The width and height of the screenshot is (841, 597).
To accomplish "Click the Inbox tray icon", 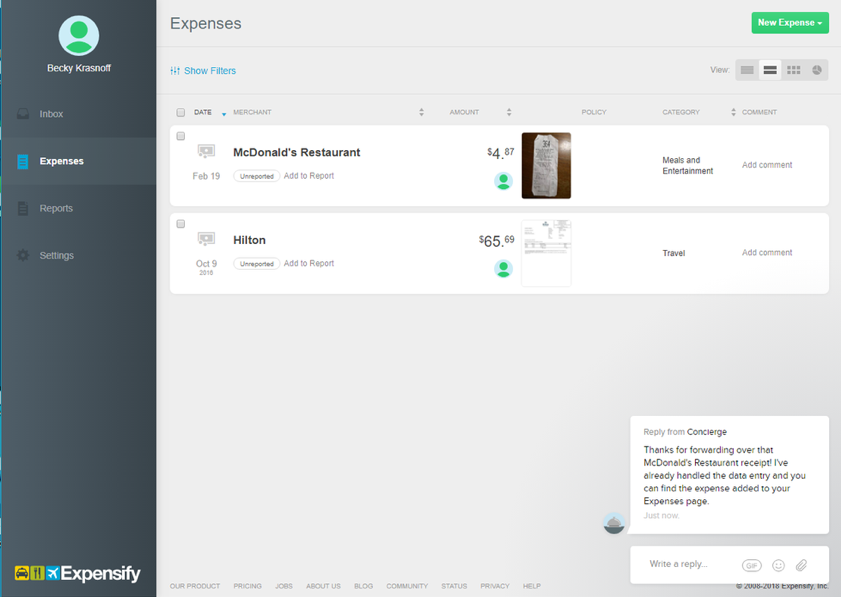I will [x=23, y=114].
